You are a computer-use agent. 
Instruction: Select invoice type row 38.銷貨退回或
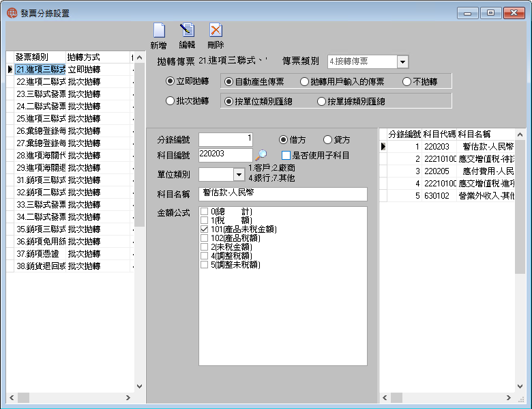point(70,266)
